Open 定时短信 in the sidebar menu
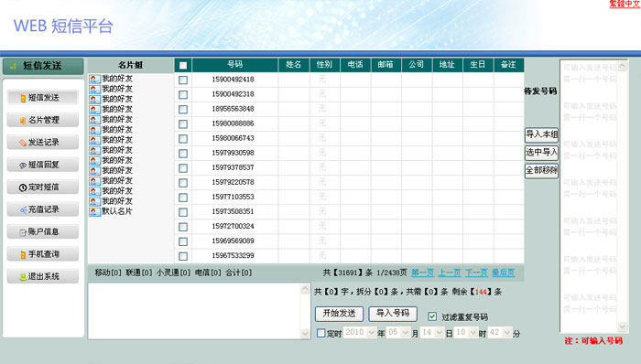Image resolution: width=641 pixels, height=364 pixels. [x=42, y=187]
